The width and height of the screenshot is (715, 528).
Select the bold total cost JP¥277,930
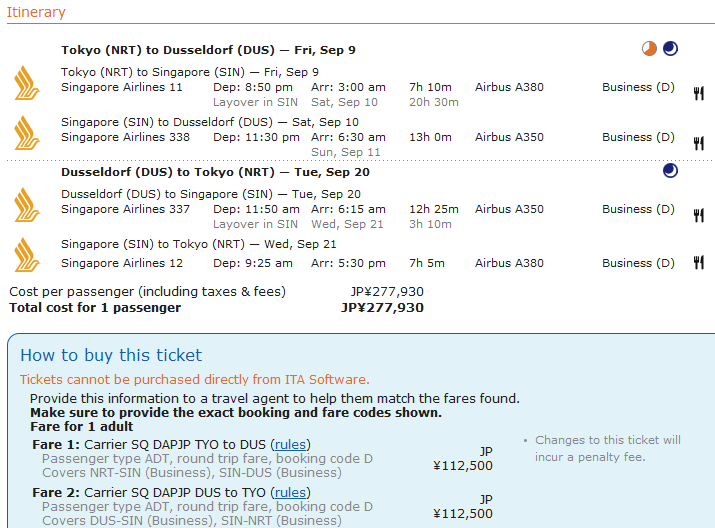382,307
